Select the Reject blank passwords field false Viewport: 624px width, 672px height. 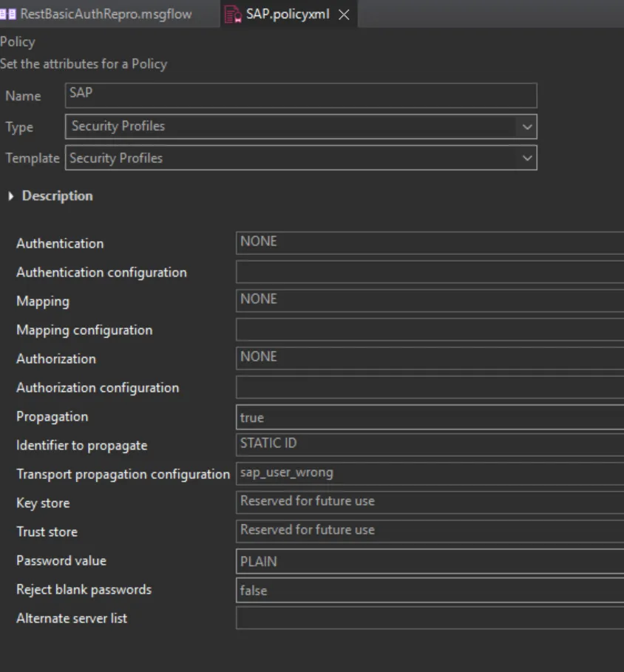coord(430,590)
